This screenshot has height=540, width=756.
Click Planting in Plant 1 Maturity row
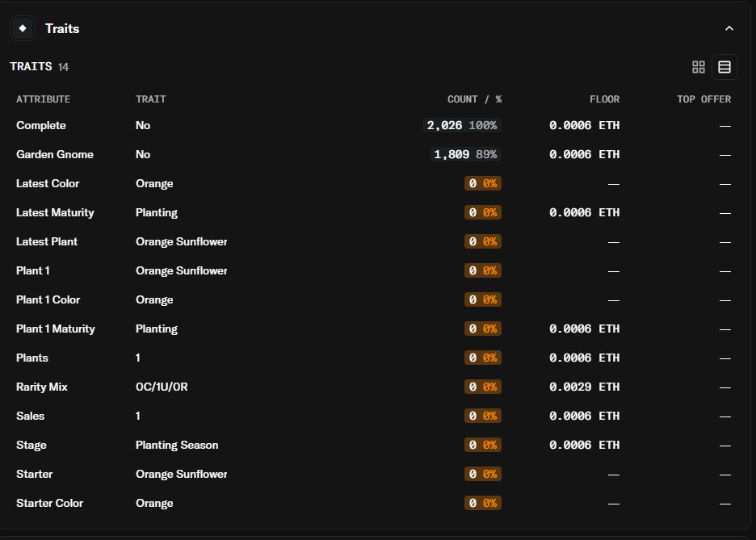pos(157,329)
